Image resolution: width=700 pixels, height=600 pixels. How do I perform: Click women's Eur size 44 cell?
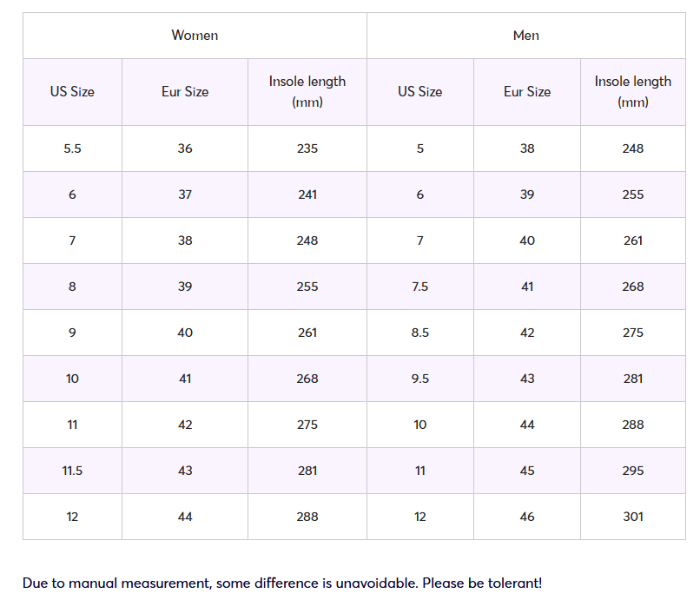pos(185,517)
